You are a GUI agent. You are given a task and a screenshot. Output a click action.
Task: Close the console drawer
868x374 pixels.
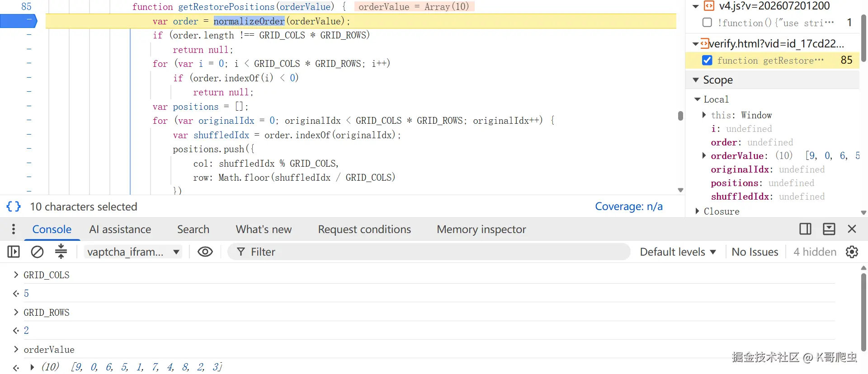pyautogui.click(x=852, y=229)
